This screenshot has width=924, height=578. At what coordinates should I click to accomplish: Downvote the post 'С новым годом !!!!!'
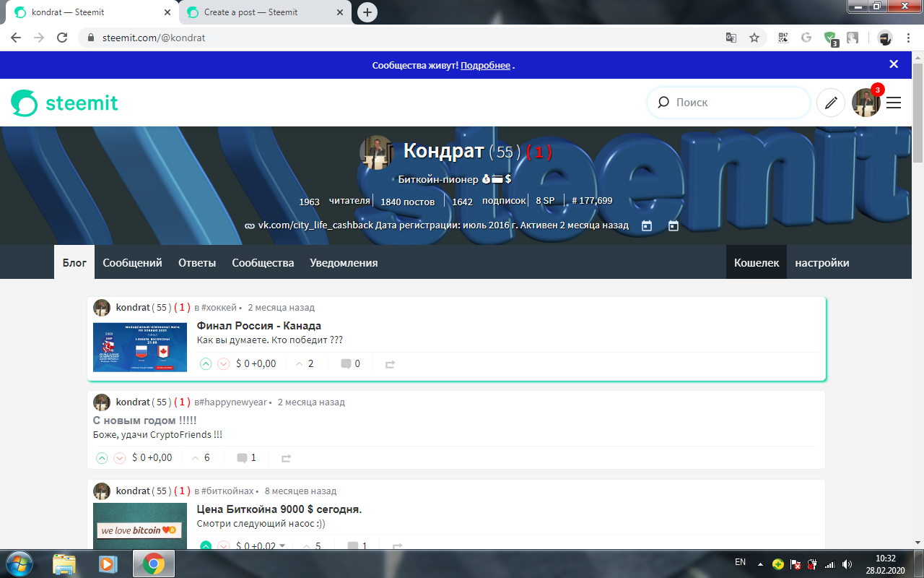(x=120, y=457)
